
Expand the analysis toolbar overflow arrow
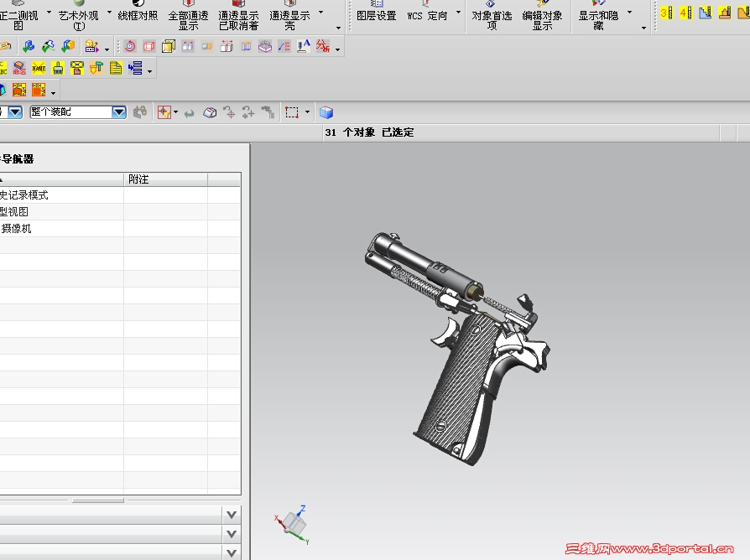[x=338, y=49]
